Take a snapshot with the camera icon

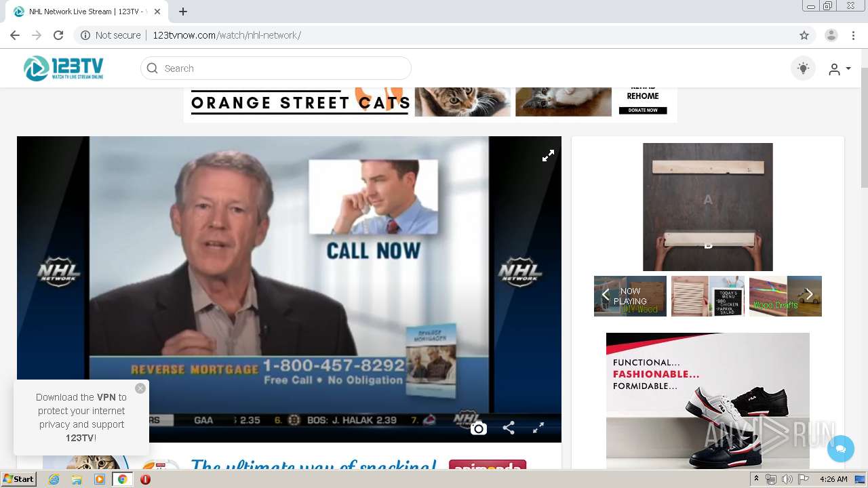click(479, 428)
